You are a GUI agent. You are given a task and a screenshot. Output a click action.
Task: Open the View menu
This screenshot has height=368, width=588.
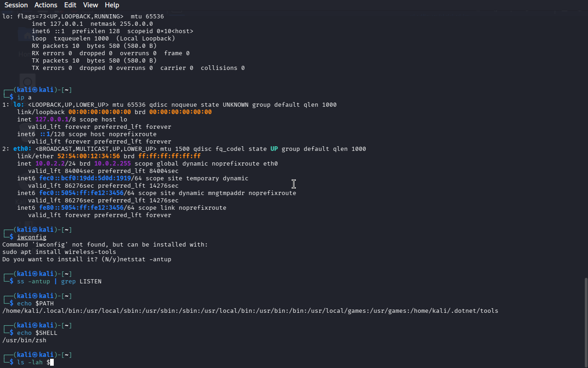[x=90, y=5]
